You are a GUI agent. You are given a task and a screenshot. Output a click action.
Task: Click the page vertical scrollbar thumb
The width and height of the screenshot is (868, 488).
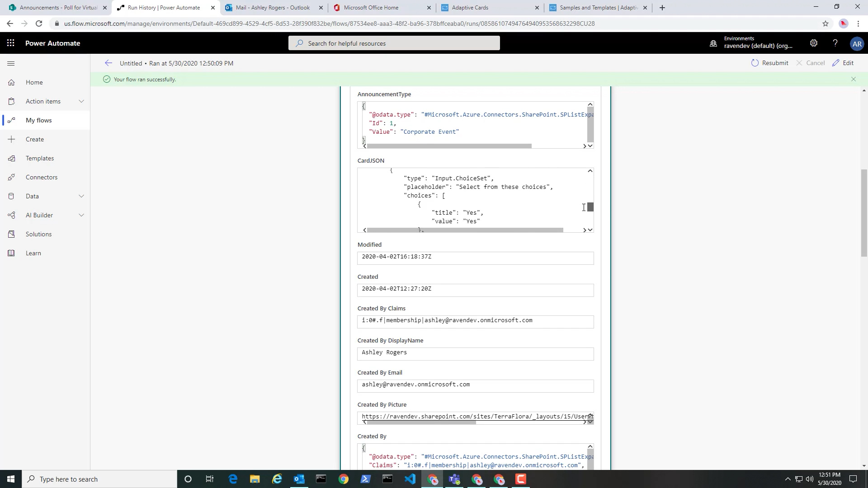point(864,213)
